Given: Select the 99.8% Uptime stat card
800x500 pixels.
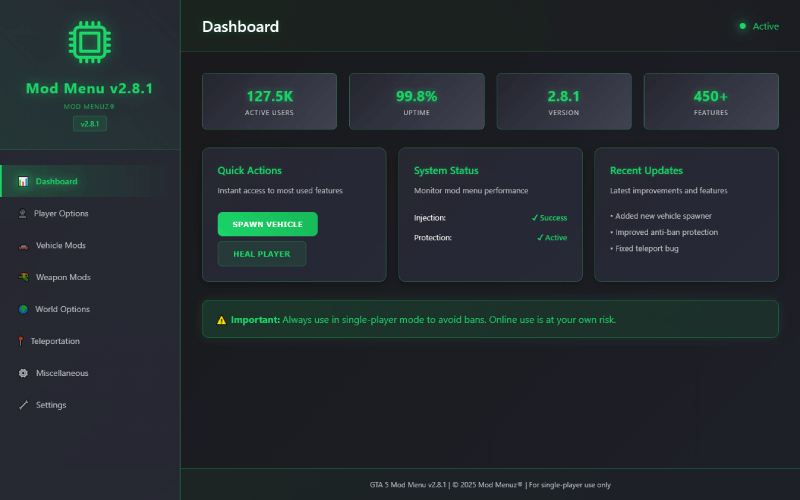Looking at the screenshot, I should coord(416,101).
